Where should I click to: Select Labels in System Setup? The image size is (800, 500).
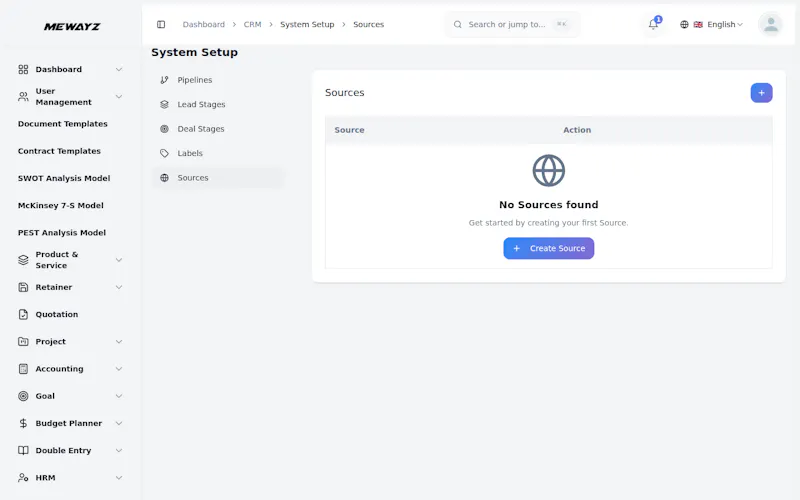[217, 154]
